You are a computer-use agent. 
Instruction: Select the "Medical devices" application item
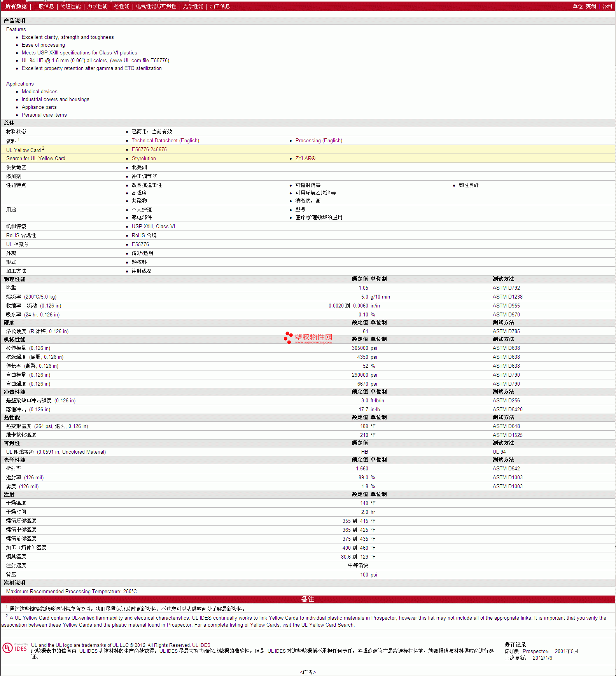pos(39,92)
